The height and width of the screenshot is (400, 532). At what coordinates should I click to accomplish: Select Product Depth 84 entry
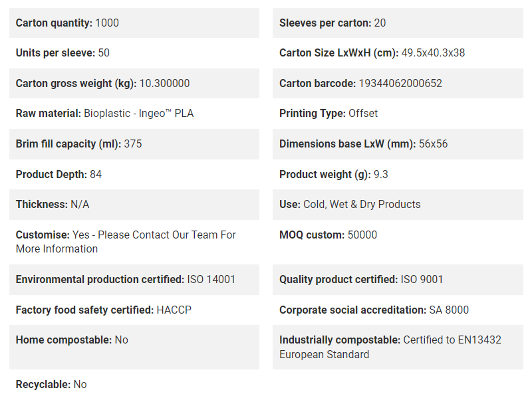point(59,174)
